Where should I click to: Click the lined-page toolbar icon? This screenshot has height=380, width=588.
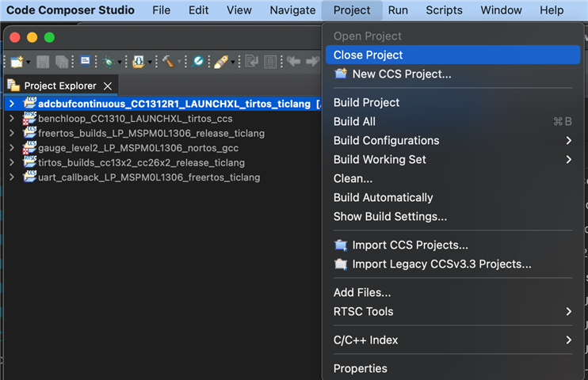[270, 62]
